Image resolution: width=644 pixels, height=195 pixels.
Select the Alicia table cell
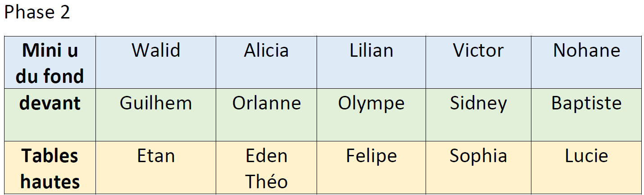pyautogui.click(x=266, y=50)
